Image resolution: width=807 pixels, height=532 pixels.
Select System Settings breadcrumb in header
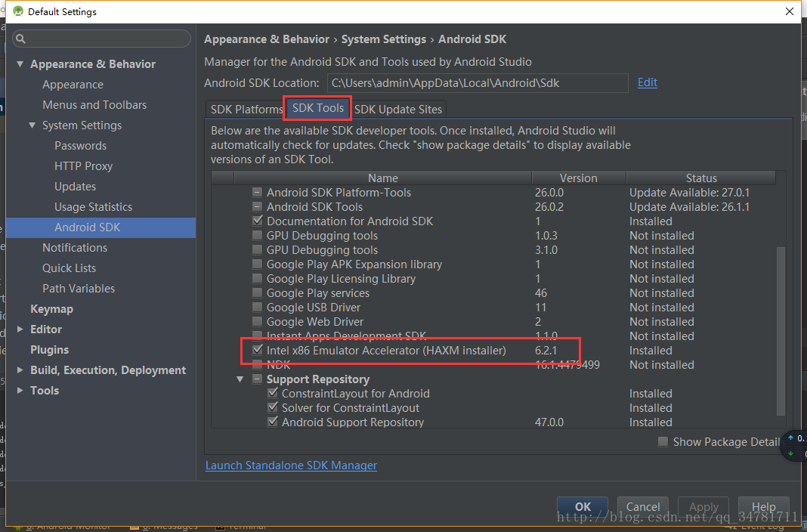tap(383, 39)
